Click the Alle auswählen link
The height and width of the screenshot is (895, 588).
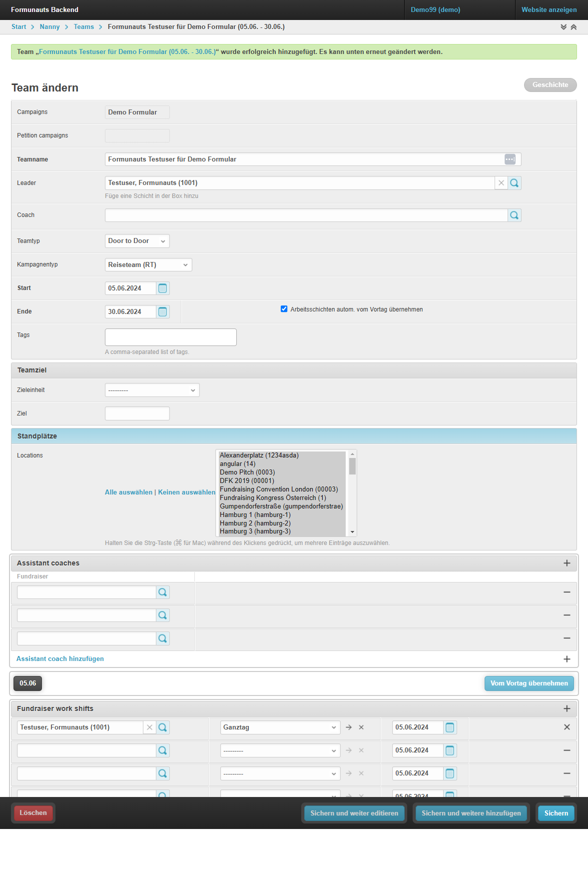click(128, 492)
